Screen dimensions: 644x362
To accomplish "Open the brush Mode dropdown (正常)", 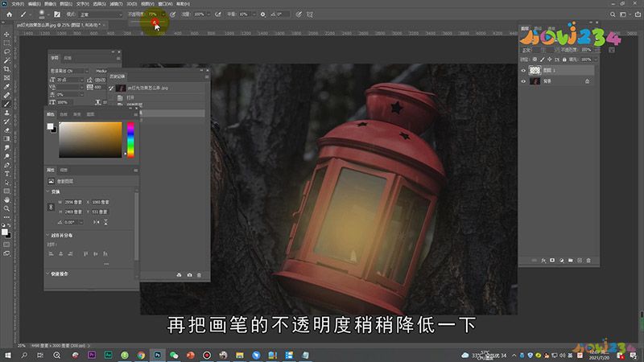I will click(x=101, y=14).
